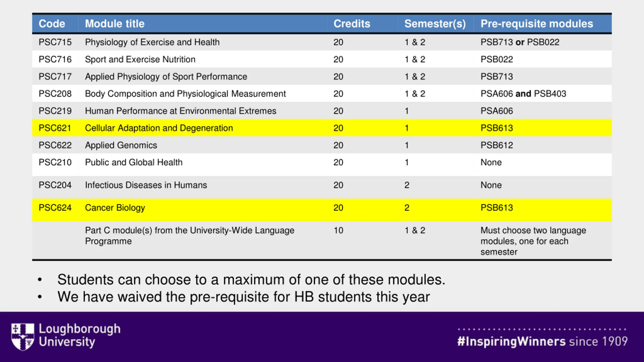
Task: Select the Semester(s) column header
Action: (435, 24)
